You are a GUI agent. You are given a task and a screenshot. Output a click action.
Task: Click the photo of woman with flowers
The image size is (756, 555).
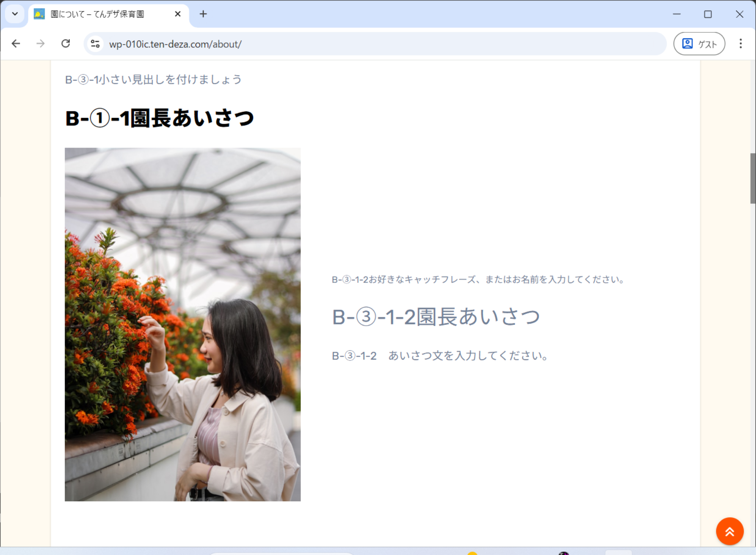coord(182,324)
